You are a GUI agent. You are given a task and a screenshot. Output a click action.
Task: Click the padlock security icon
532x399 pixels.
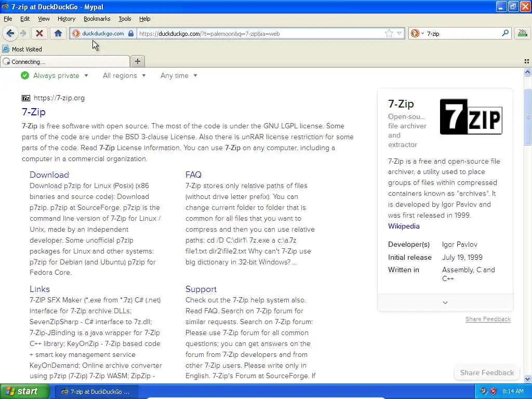click(130, 33)
